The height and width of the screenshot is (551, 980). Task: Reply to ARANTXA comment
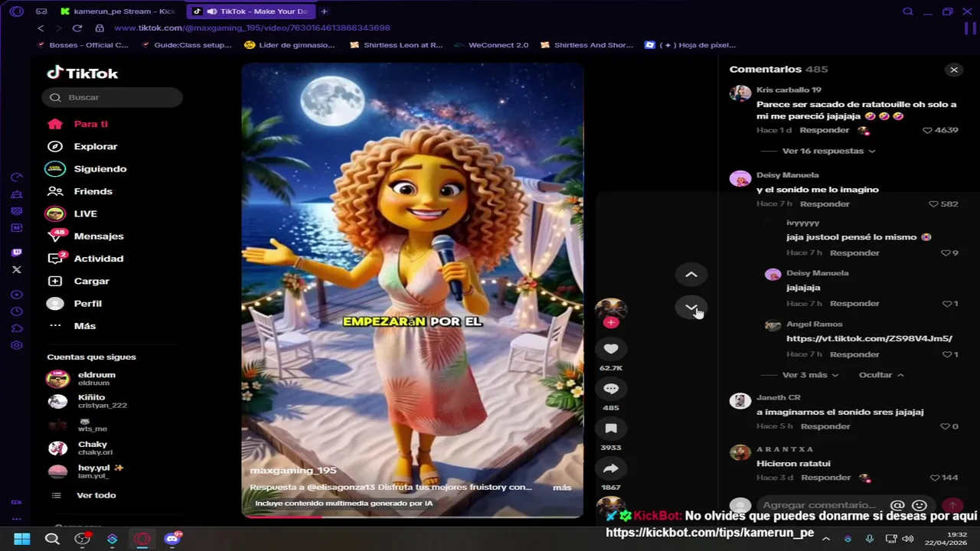coord(825,478)
